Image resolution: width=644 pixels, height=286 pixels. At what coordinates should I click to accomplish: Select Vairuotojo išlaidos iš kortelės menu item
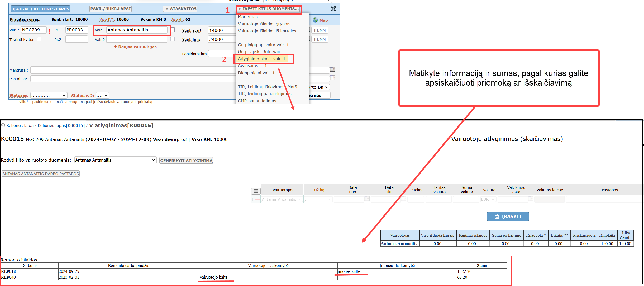(x=267, y=31)
